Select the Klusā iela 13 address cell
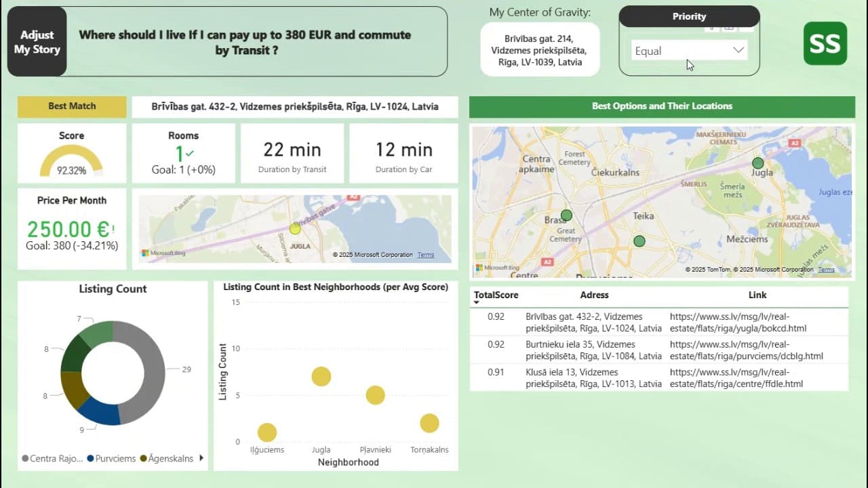Viewport: 868px width, 488px height. point(593,378)
